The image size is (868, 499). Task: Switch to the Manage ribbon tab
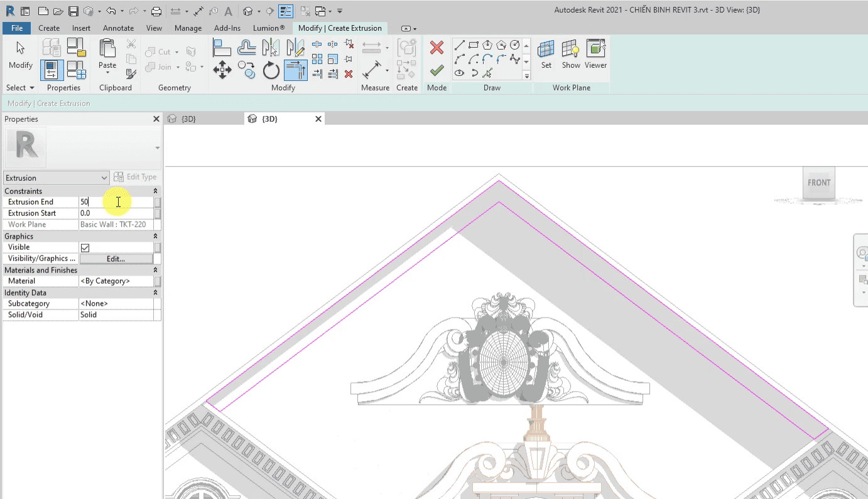188,28
